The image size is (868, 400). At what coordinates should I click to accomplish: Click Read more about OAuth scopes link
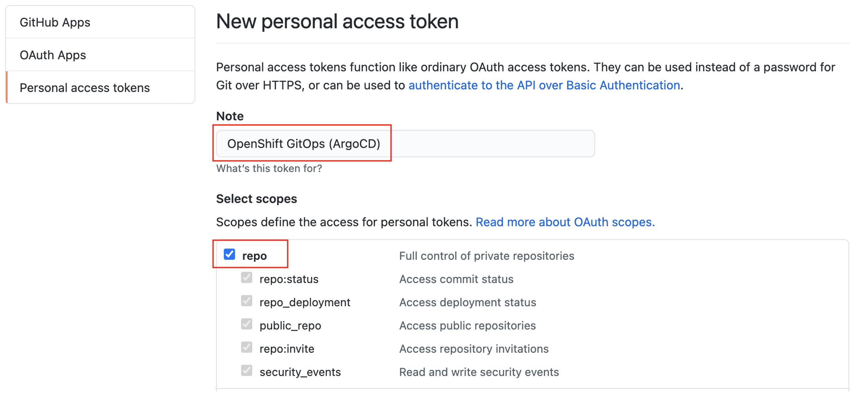[565, 222]
